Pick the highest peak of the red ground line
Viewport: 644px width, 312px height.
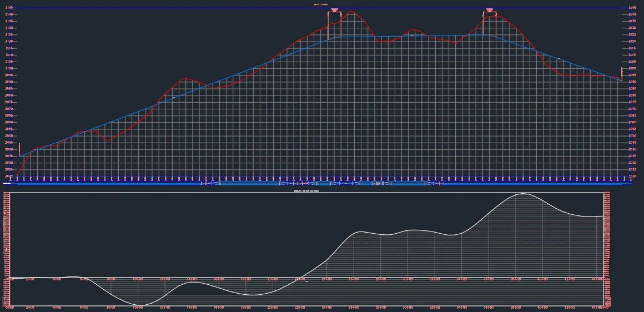(351, 12)
